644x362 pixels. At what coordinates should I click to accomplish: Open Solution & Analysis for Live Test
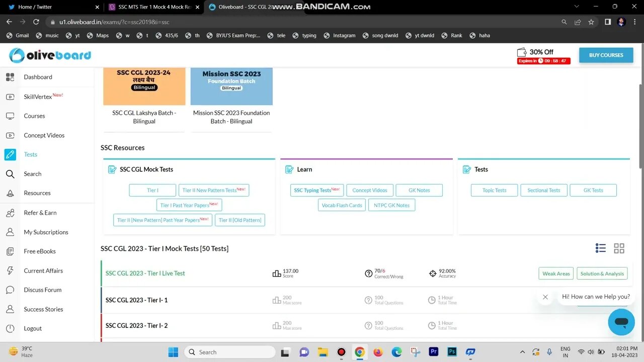click(x=602, y=274)
